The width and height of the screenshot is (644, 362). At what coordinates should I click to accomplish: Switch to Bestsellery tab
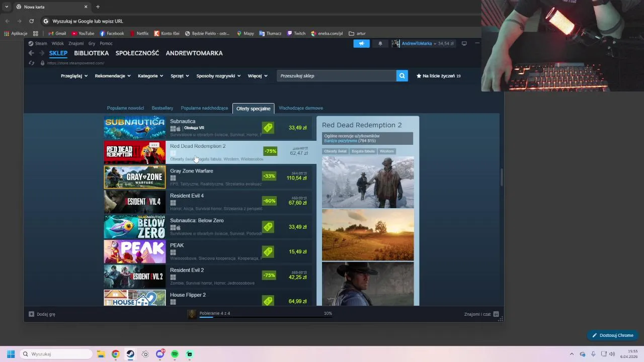[163, 108]
